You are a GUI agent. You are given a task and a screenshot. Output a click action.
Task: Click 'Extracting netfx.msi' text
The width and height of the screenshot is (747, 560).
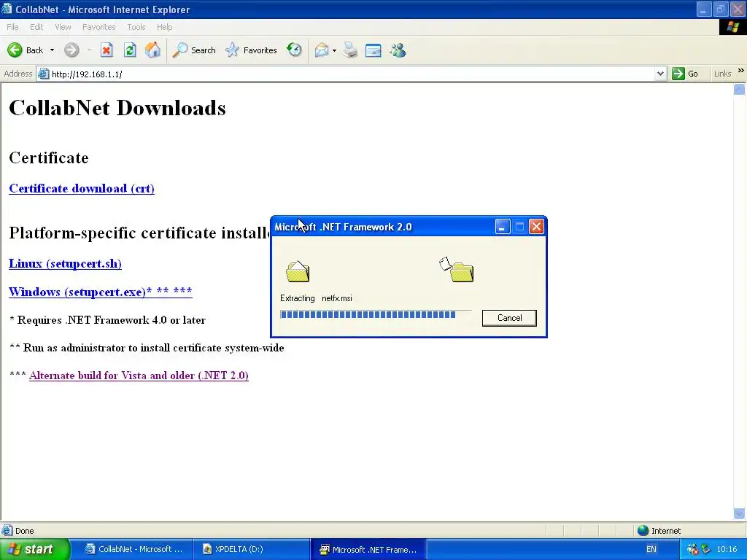pos(316,298)
